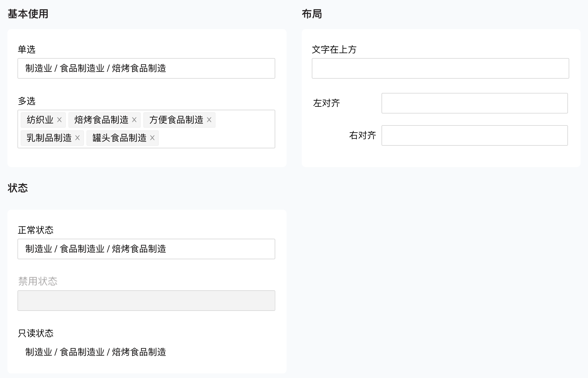This screenshot has height=378, width=588.
Task: Select the 纺织业 tag label
Action: point(40,120)
